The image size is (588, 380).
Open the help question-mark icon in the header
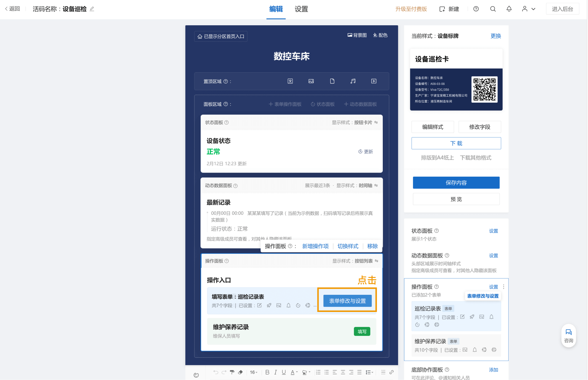click(x=476, y=9)
